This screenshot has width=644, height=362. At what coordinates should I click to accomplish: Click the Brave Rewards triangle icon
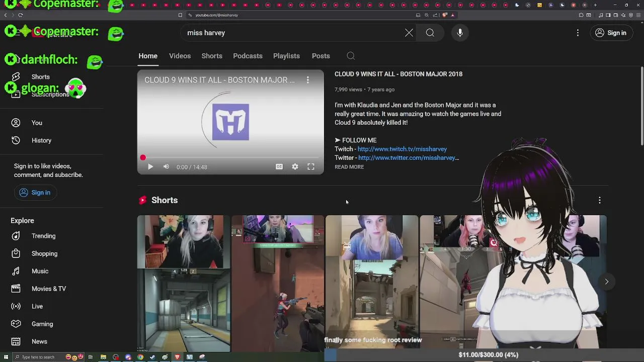pyautogui.click(x=452, y=15)
